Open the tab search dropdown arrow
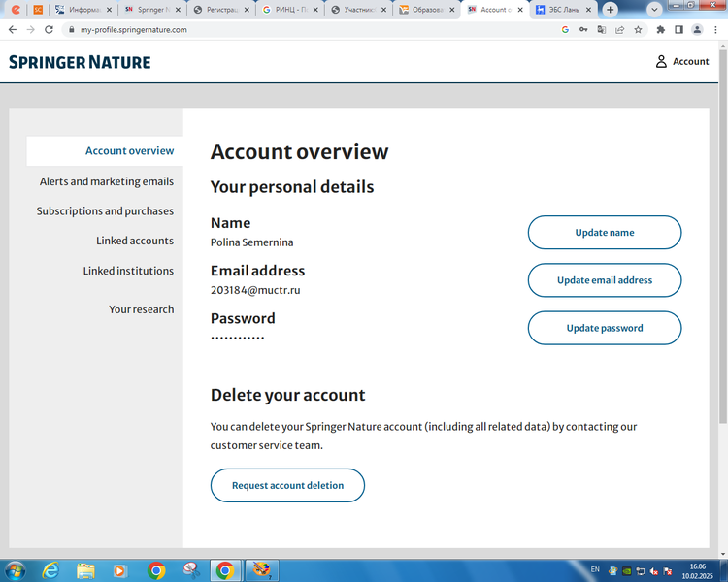 click(x=655, y=9)
